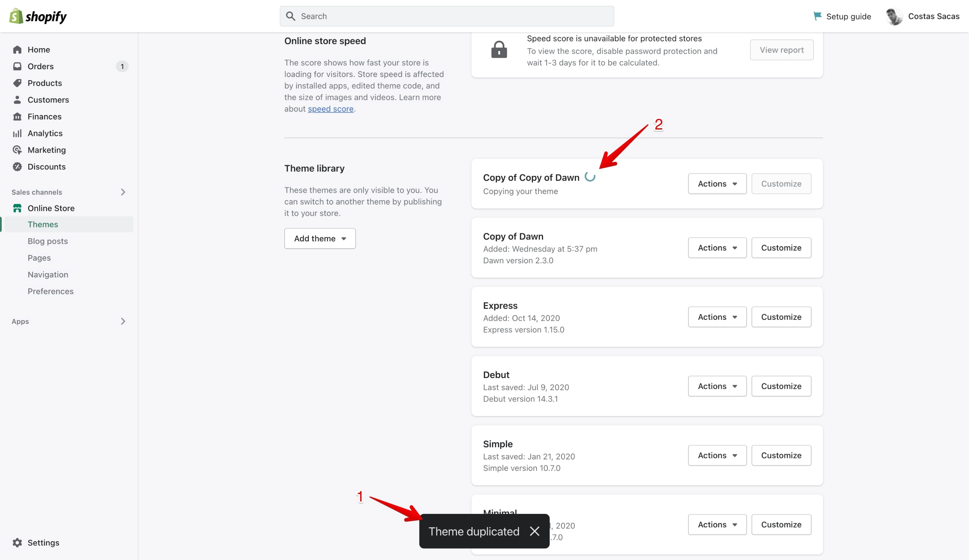969x560 pixels.
Task: Open Settings in sidebar
Action: 43,542
